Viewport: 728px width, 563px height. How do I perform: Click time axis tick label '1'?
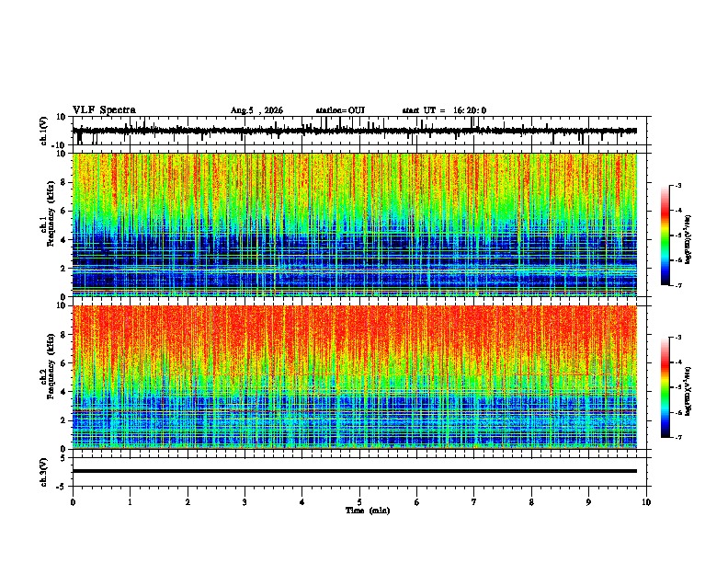click(130, 502)
